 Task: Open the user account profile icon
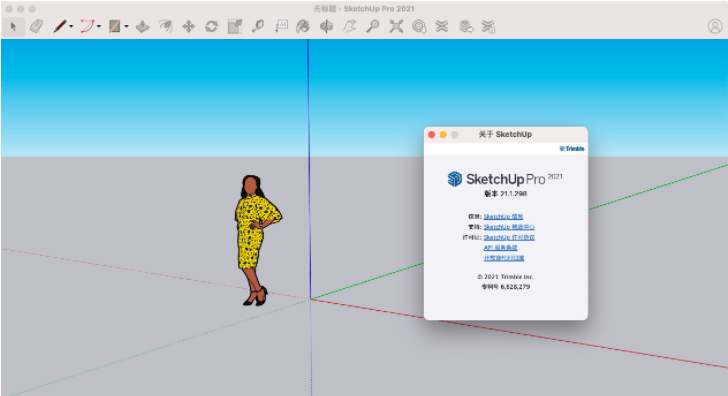coord(715,26)
